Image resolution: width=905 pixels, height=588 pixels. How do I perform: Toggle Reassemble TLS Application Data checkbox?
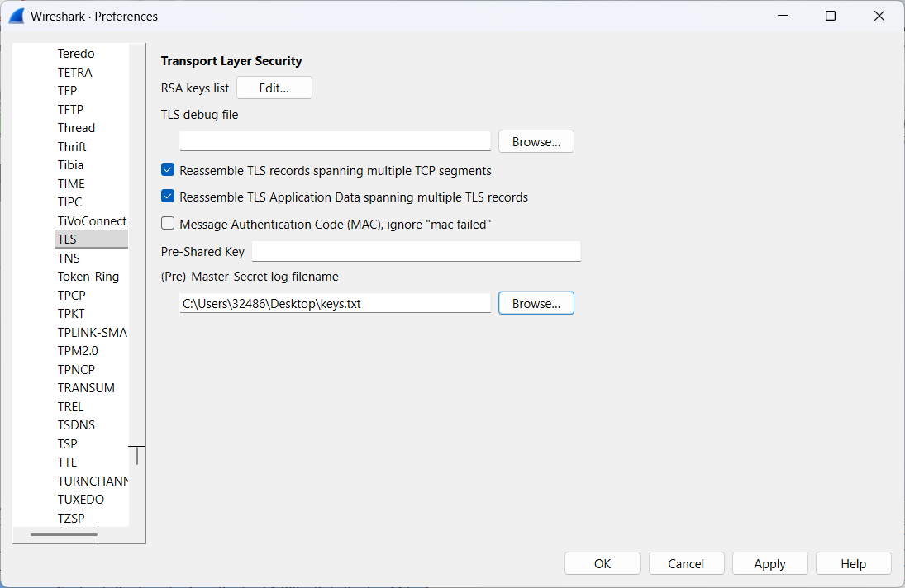[x=168, y=197]
